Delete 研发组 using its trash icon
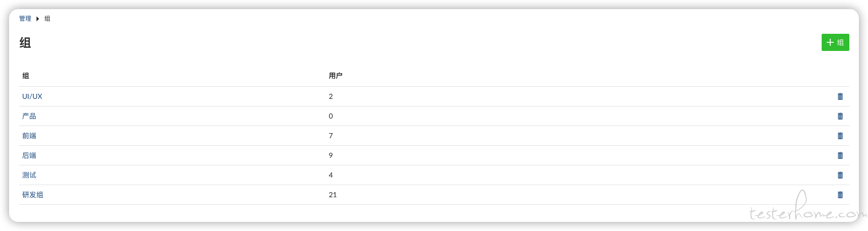 (x=840, y=195)
